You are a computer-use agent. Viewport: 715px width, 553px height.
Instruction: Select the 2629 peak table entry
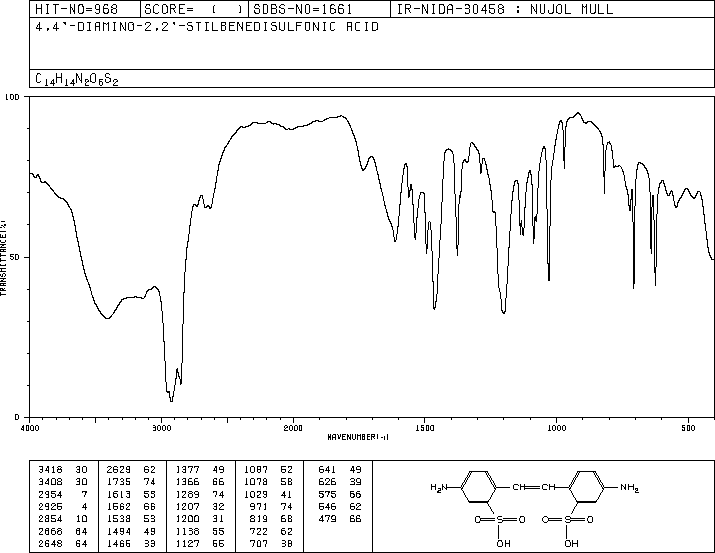tap(131, 470)
